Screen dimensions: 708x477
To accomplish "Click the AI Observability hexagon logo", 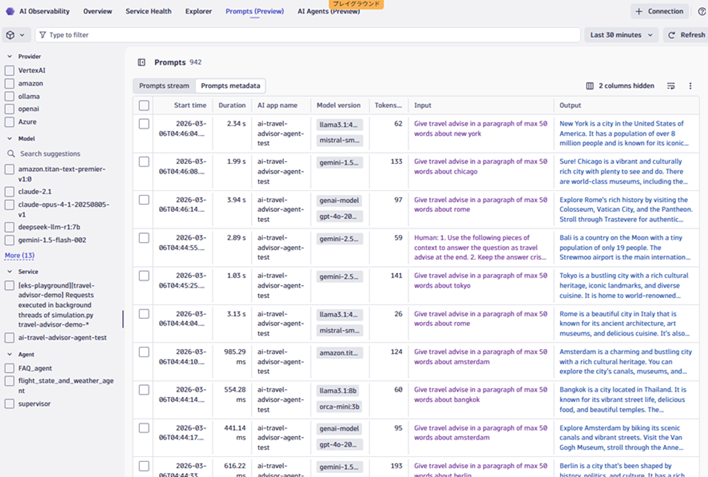I will [x=10, y=11].
